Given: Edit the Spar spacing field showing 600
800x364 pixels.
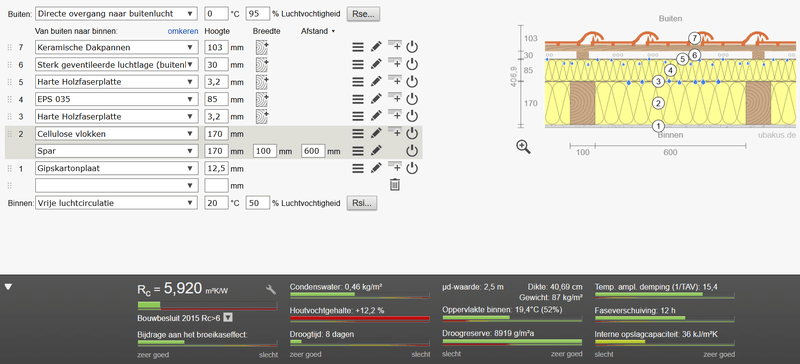Looking at the screenshot, I should coord(313,151).
